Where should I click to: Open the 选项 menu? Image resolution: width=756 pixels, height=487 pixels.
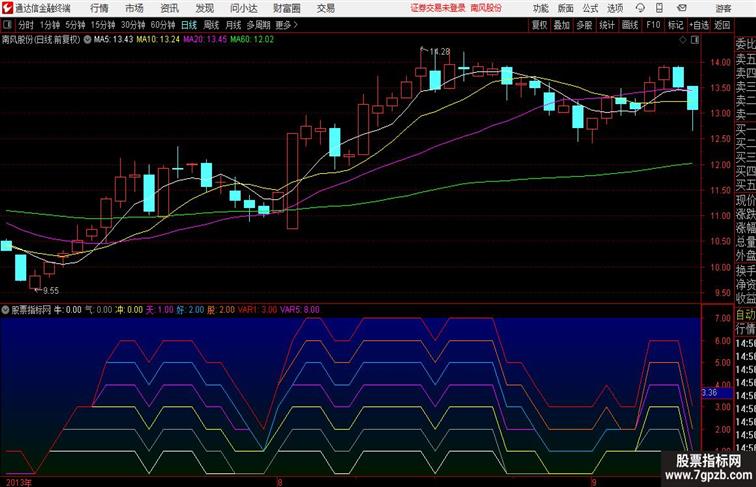click(x=615, y=8)
